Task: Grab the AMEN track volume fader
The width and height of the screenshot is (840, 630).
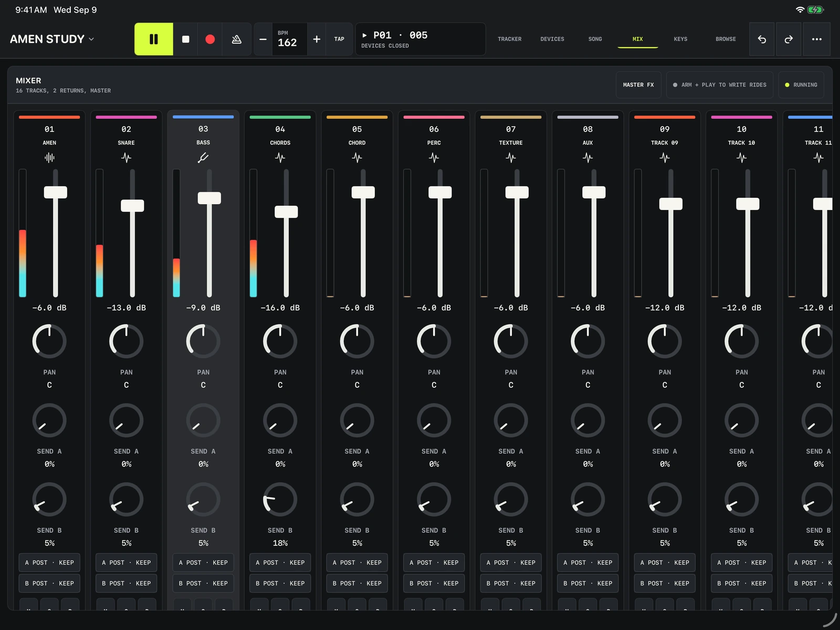Action: pos(56,192)
